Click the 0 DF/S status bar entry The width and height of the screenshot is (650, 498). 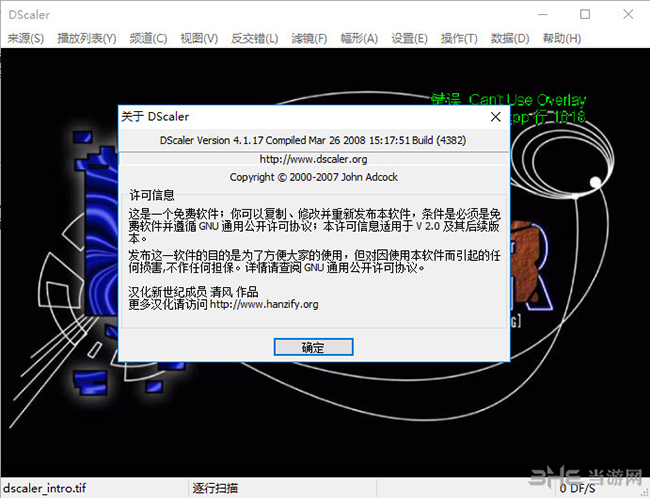(577, 488)
